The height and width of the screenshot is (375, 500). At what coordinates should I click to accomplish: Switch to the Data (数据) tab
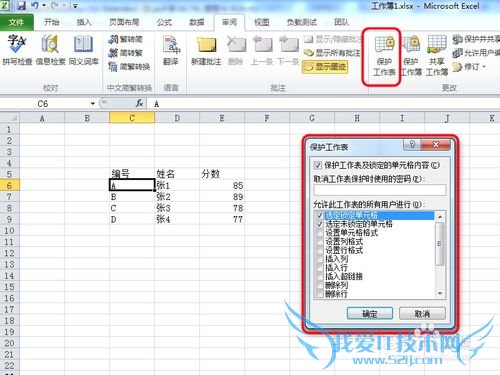point(197,22)
